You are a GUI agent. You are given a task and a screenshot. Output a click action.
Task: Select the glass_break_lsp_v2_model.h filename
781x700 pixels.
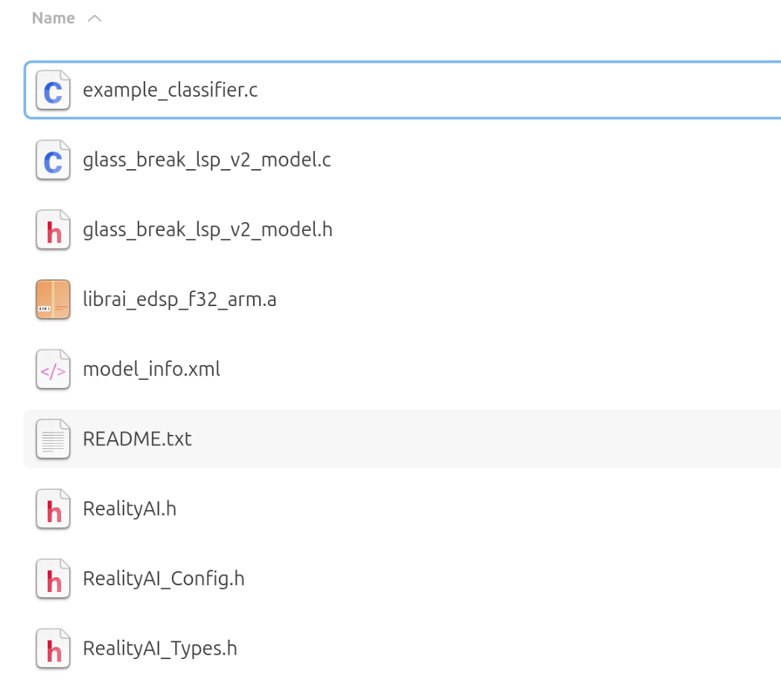208,230
